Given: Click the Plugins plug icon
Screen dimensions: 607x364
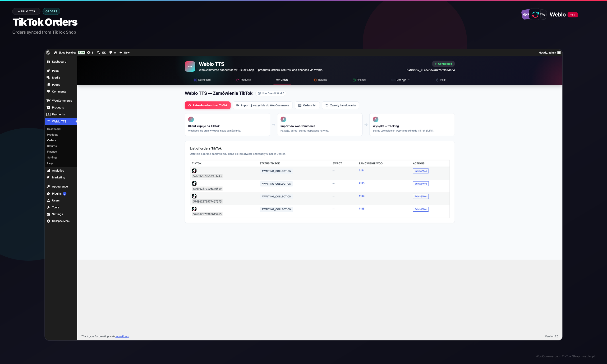Looking at the screenshot, I should [48, 194].
